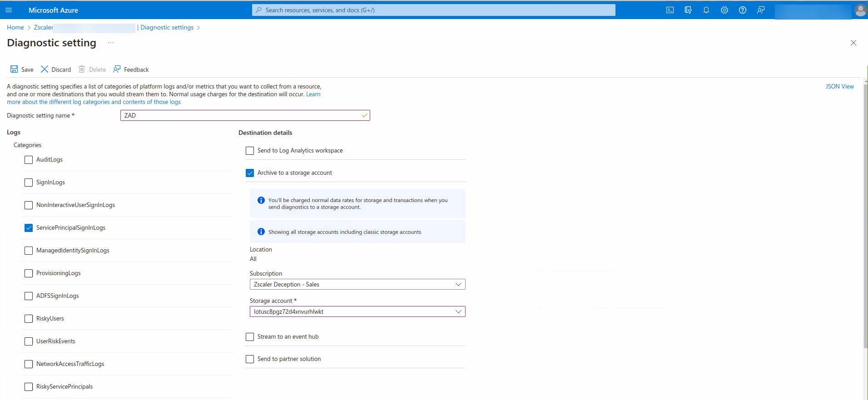The image size is (868, 400).
Task: Check Send to Log Analytics workspace
Action: (x=250, y=151)
